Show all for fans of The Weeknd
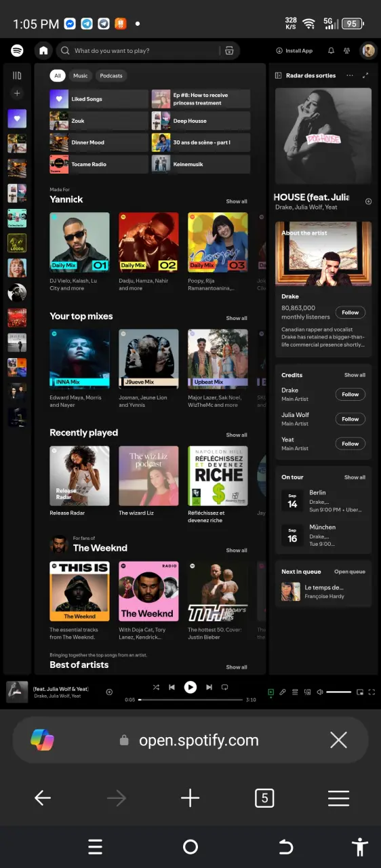381x868 pixels. pyautogui.click(x=237, y=550)
